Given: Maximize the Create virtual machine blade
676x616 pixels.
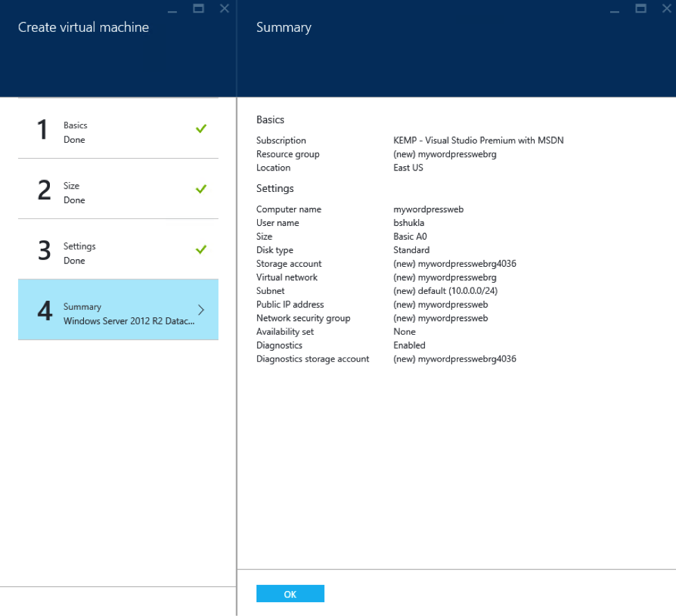Looking at the screenshot, I should pos(198,8).
